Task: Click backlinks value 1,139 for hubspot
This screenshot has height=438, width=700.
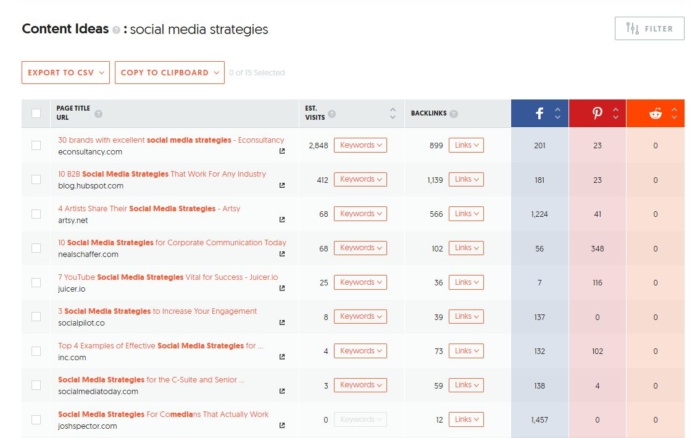Action: click(435, 180)
